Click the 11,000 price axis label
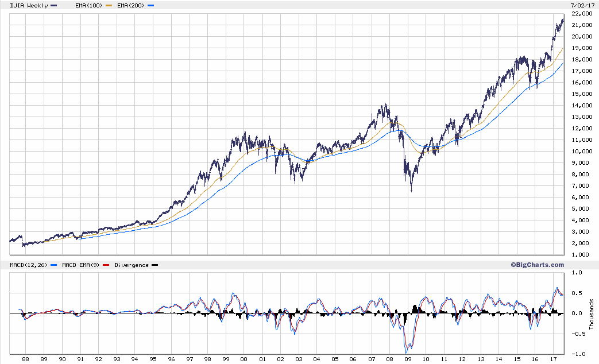This screenshot has width=599, height=364. click(582, 140)
